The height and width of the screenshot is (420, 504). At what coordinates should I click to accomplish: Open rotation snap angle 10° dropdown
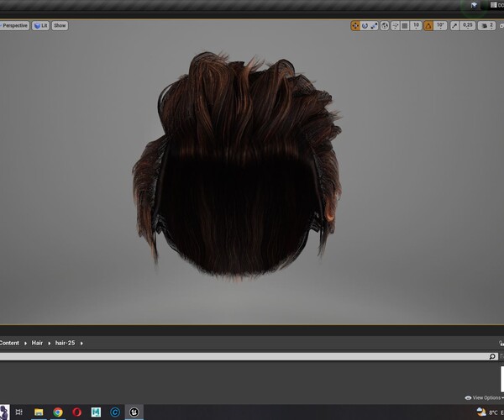pos(440,26)
